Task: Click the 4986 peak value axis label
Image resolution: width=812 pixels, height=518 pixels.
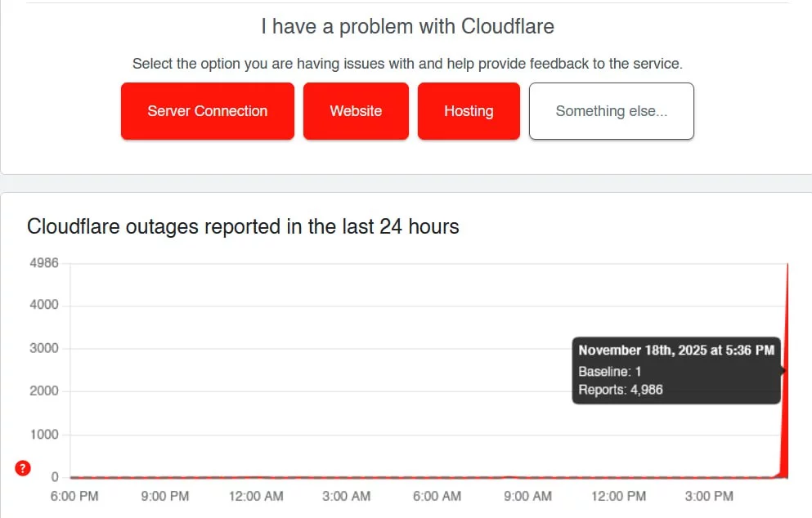Action: coord(43,263)
